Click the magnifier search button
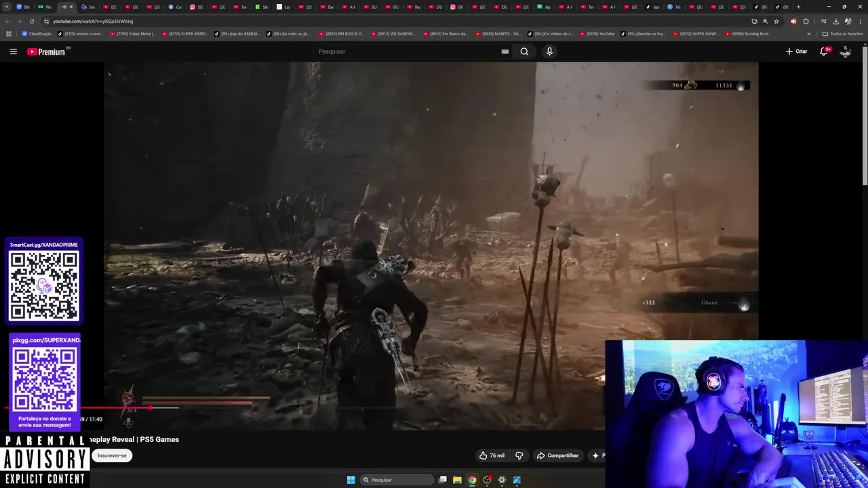 524,52
